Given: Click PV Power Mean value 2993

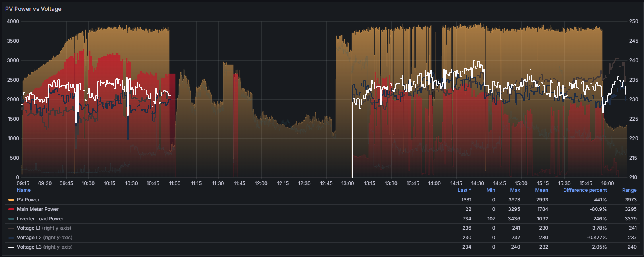Looking at the screenshot, I should (x=542, y=200).
